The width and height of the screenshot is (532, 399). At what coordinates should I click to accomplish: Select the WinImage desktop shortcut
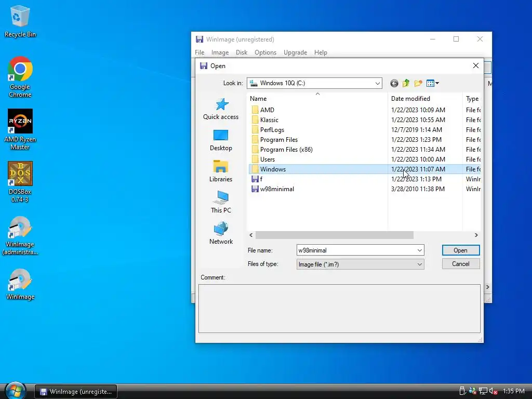click(20, 284)
